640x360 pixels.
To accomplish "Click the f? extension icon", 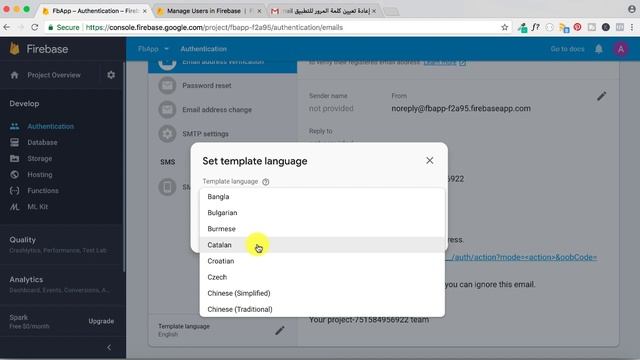I will tap(536, 27).
